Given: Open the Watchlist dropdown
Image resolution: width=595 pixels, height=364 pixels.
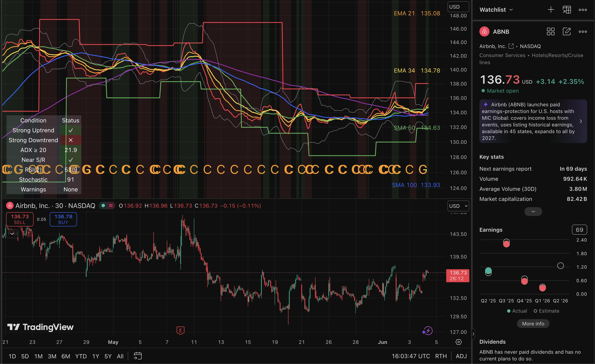Looking at the screenshot, I should click(496, 10).
